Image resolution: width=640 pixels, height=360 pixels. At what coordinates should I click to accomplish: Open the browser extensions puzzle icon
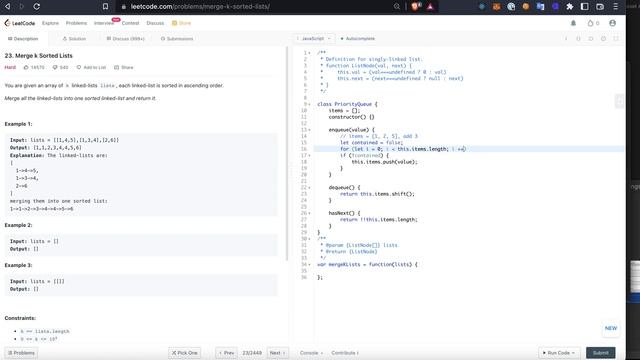[x=570, y=7]
